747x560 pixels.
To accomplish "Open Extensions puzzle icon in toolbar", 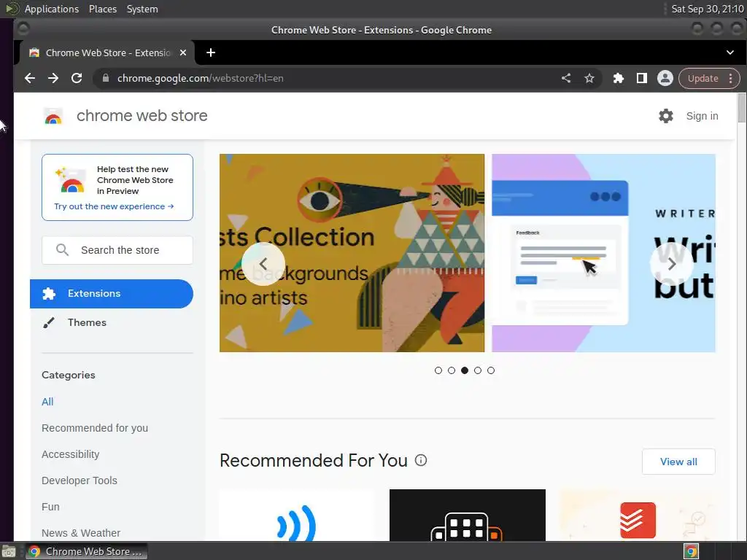I will [619, 78].
